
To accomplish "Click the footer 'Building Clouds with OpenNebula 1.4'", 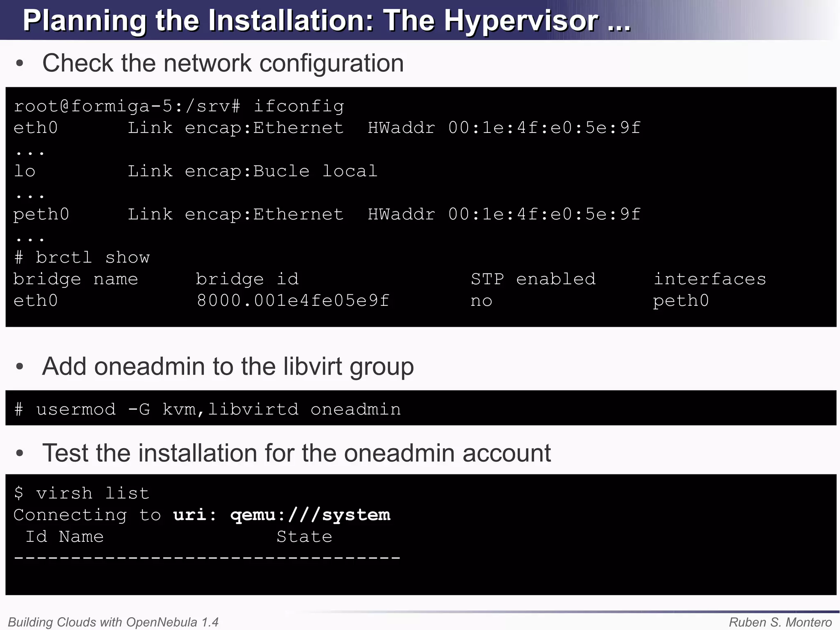I will tap(113, 622).
